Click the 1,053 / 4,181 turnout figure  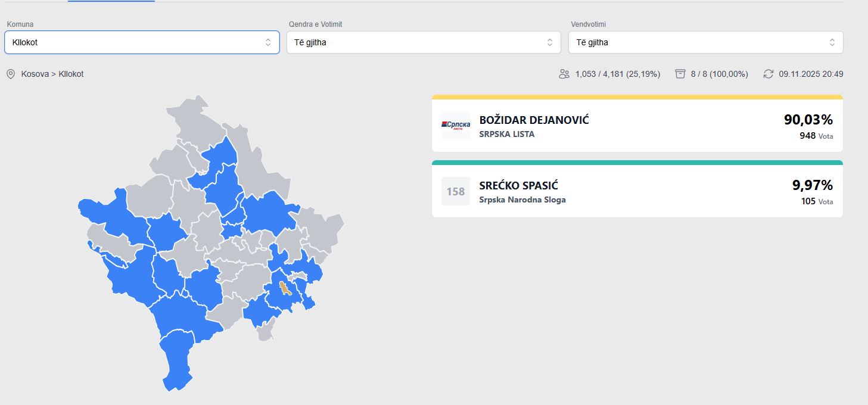tap(617, 74)
